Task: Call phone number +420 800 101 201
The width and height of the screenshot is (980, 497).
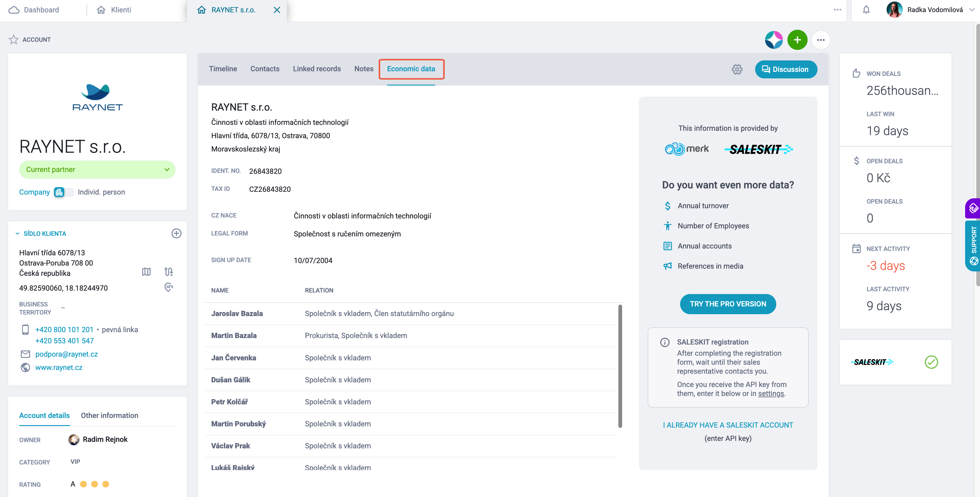Action: click(x=64, y=329)
